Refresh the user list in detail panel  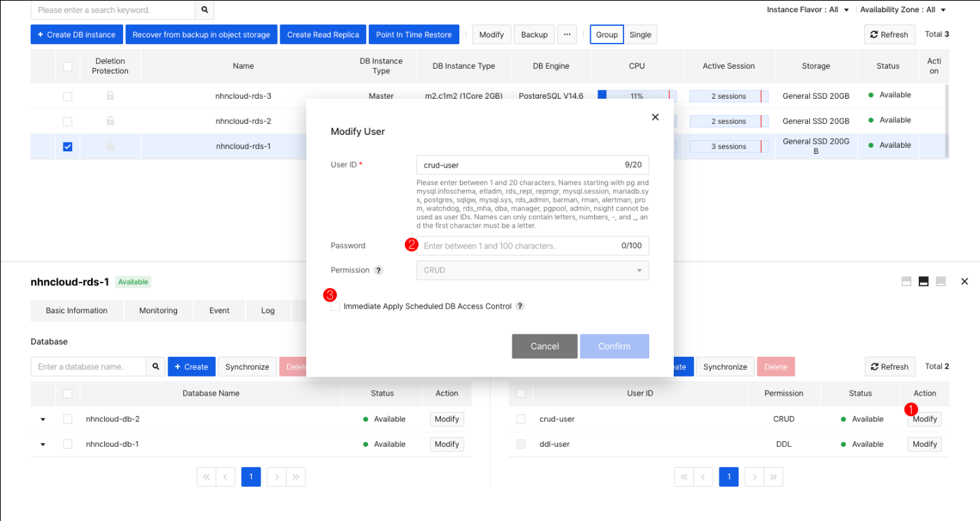[x=889, y=366]
